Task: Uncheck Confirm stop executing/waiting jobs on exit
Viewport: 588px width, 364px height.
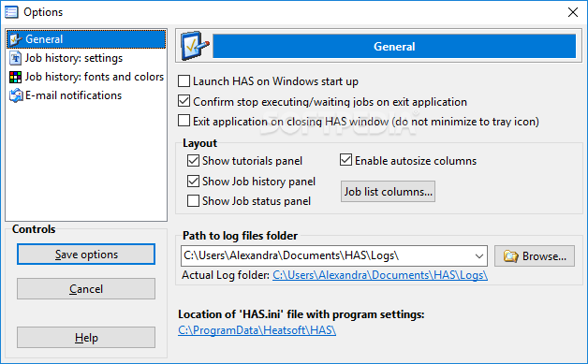Action: [x=184, y=101]
